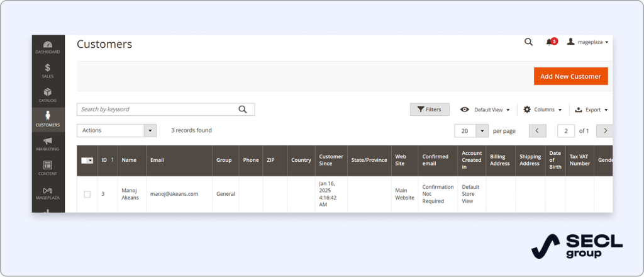Check the Manoj Akeans row checkbox
Screen dimensions: 644x277
(x=87, y=194)
